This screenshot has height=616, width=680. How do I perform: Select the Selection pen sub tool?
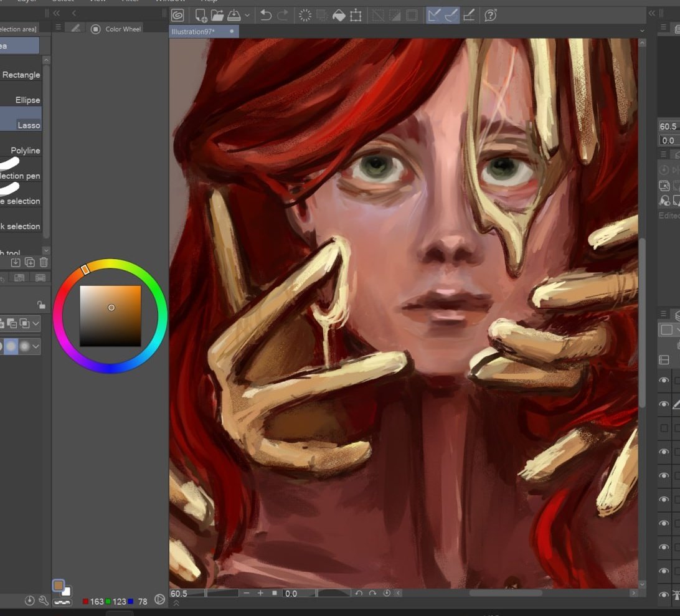tap(21, 171)
